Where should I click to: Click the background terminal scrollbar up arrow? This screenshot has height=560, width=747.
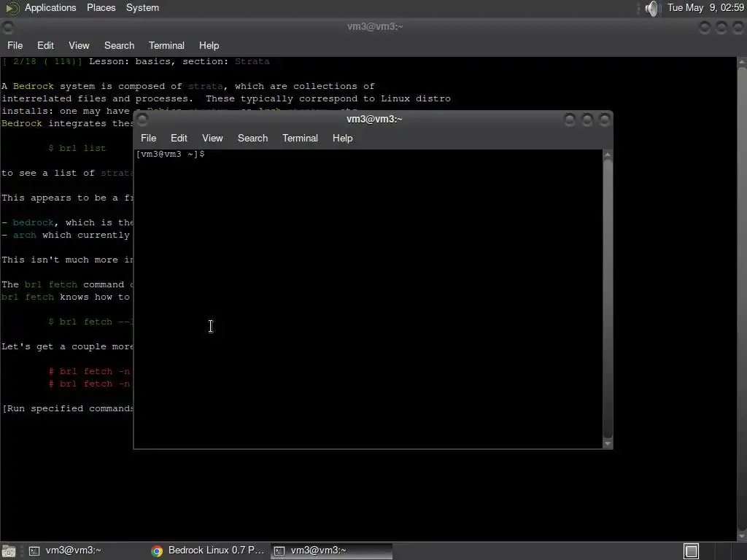pos(742,62)
